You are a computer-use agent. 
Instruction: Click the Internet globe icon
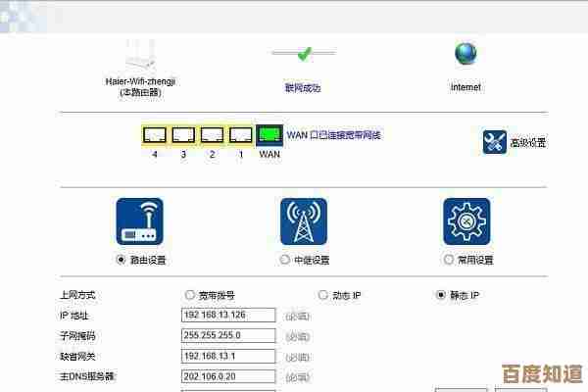tap(465, 53)
